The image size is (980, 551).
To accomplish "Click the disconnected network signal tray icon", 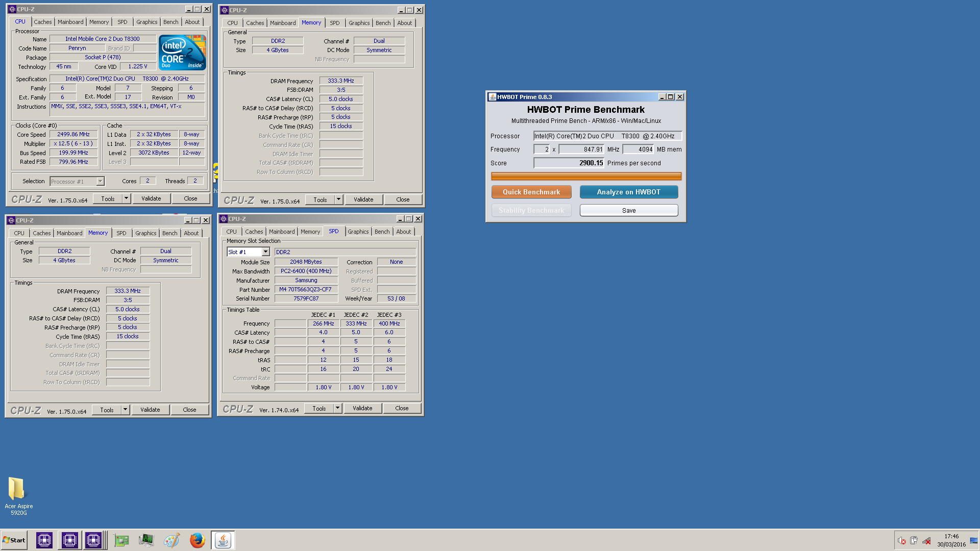I will pos(926,541).
